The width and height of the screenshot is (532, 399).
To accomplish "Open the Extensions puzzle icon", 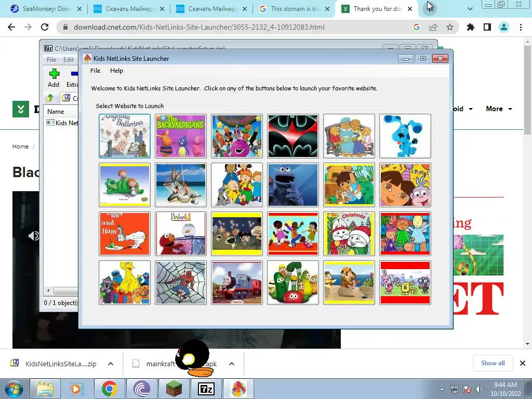I will click(x=471, y=27).
